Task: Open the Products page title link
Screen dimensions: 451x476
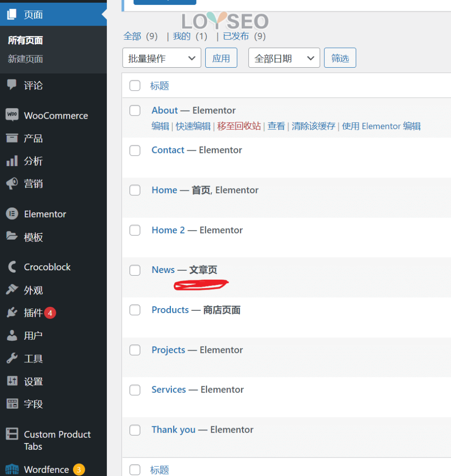Action: click(x=170, y=310)
